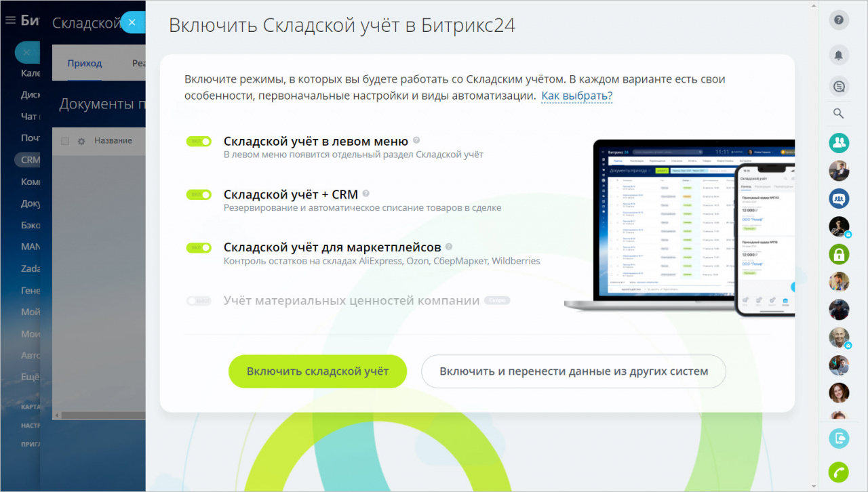This screenshot has height=492, width=868.
Task: Switch to the Приход tab
Action: (x=85, y=63)
